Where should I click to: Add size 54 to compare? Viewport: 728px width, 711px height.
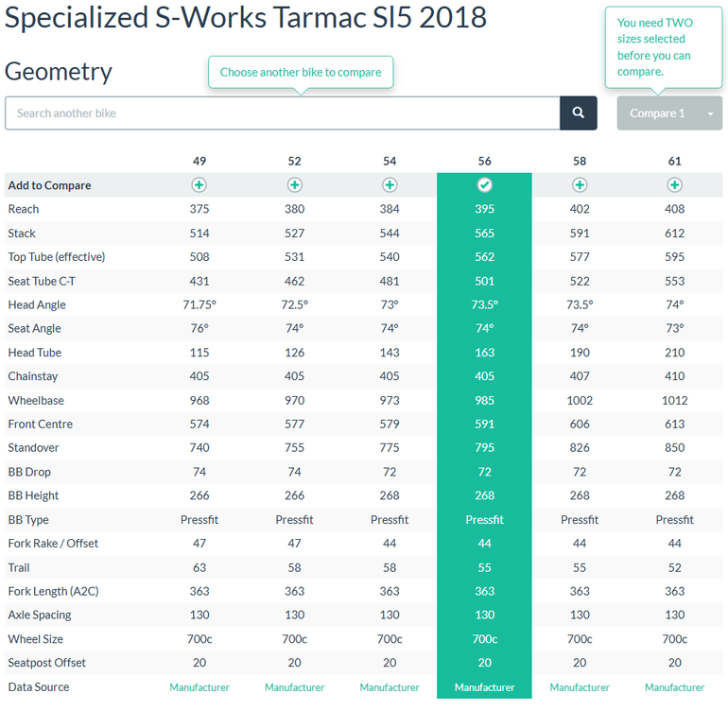(x=390, y=184)
